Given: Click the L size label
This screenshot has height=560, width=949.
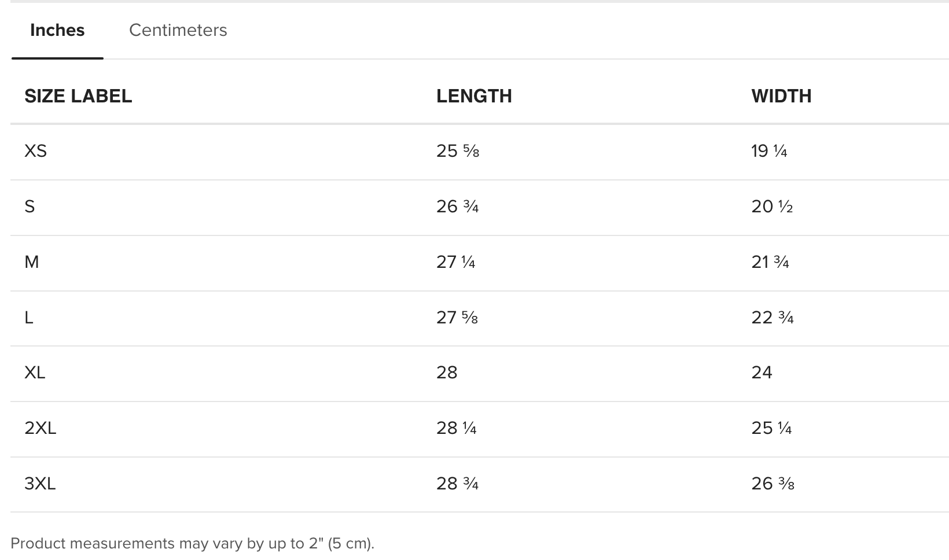Looking at the screenshot, I should click(x=29, y=318).
